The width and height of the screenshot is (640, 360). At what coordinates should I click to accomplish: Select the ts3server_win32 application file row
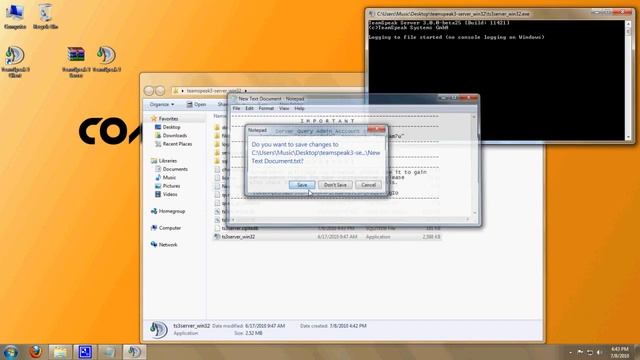(327, 237)
